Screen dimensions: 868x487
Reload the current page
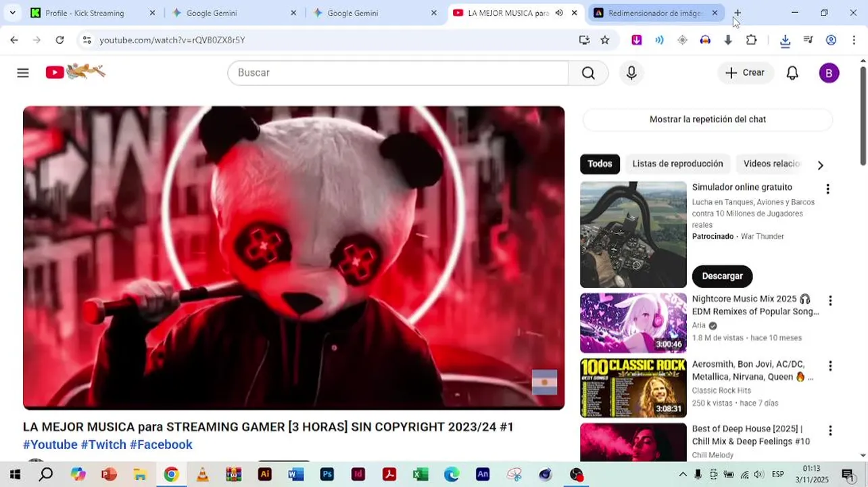point(59,40)
